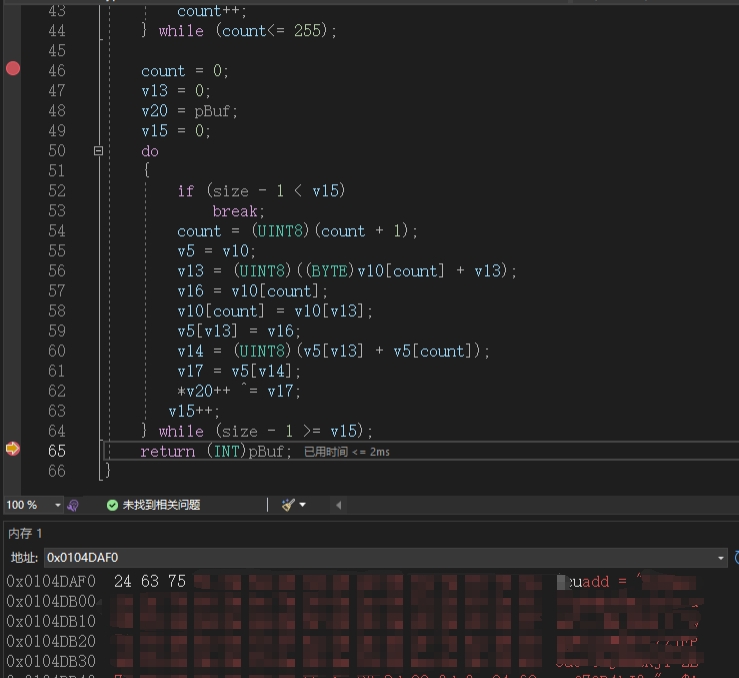Collapse the do block at line 50

tap(99, 151)
